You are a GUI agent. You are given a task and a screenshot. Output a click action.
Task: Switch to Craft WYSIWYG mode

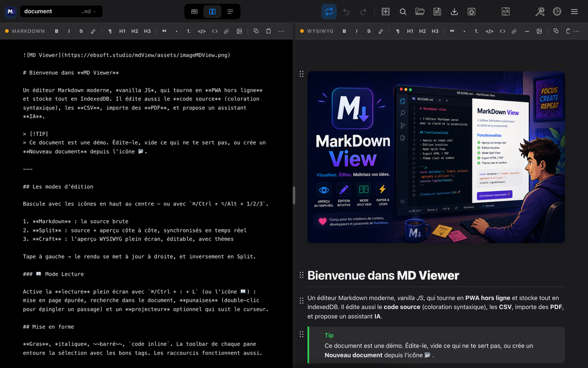[230, 12]
